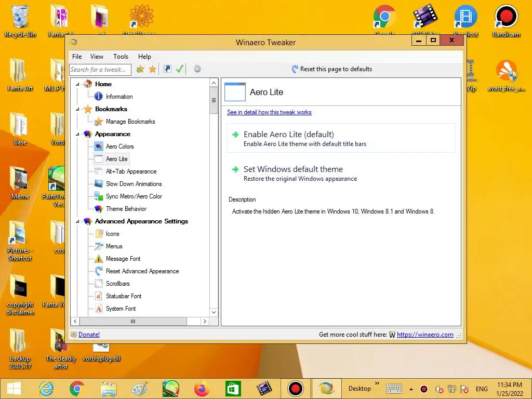Open Internet Explorer from the taskbar

[x=46, y=389]
